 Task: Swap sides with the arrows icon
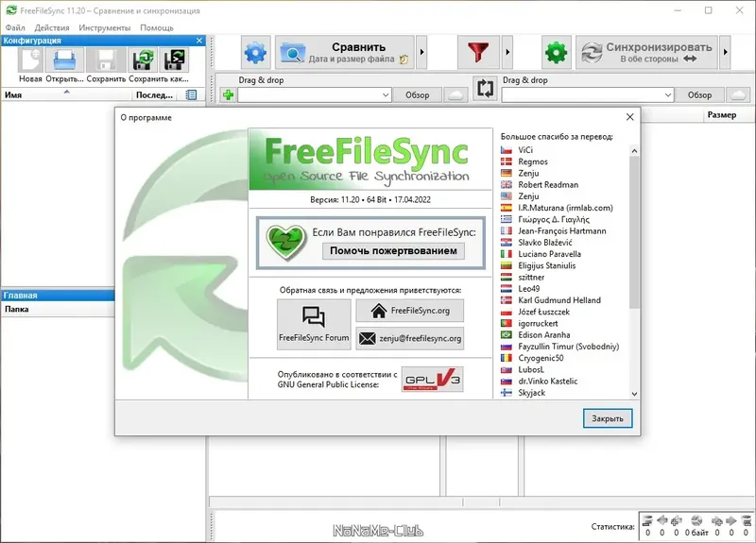[485, 88]
